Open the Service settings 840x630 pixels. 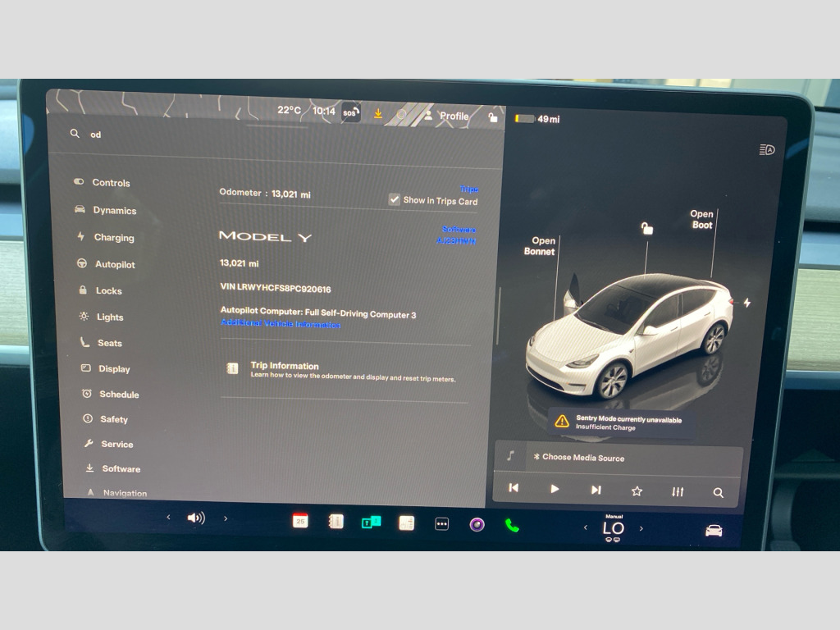(109, 444)
